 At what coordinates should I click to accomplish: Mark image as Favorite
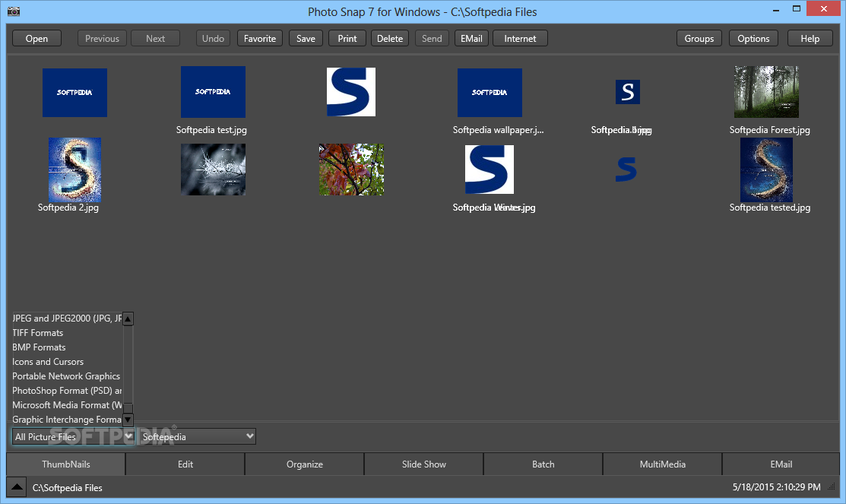click(x=260, y=38)
